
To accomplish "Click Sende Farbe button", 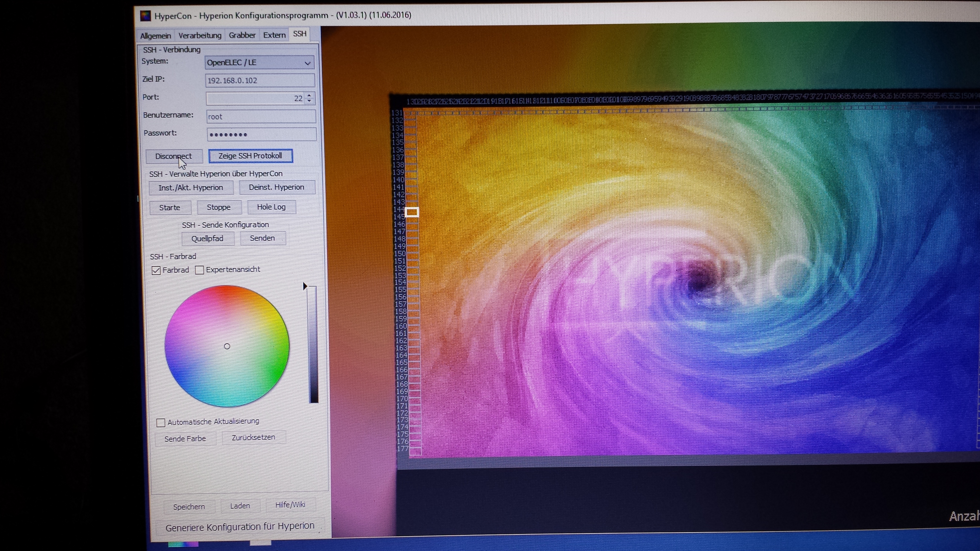I will coord(185,439).
